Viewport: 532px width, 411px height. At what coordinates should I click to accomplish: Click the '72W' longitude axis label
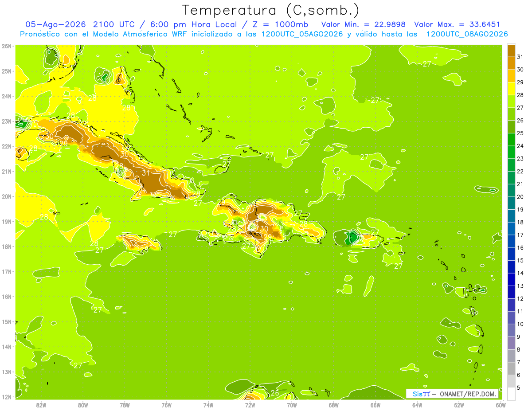coord(250,405)
